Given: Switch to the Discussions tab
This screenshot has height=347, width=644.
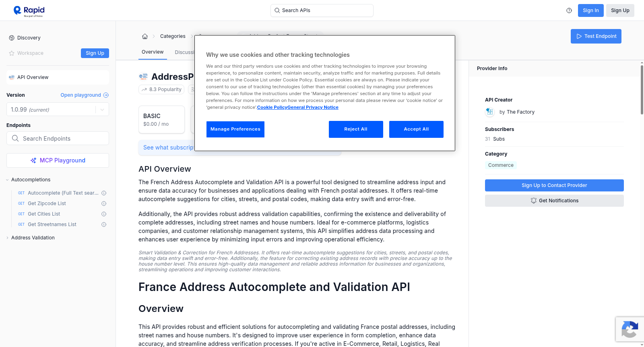Looking at the screenshot, I should click(x=184, y=52).
